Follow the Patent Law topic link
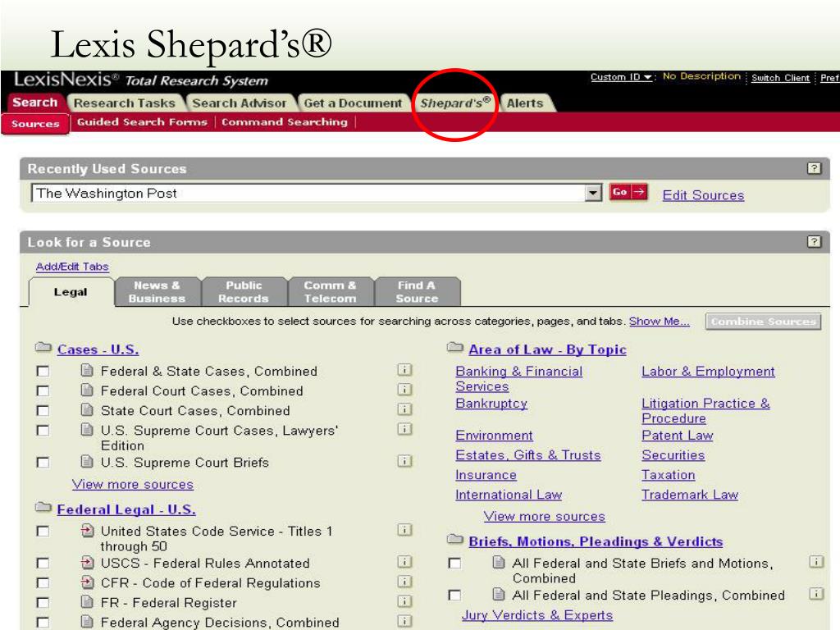This screenshot has width=840, height=630. [677, 436]
